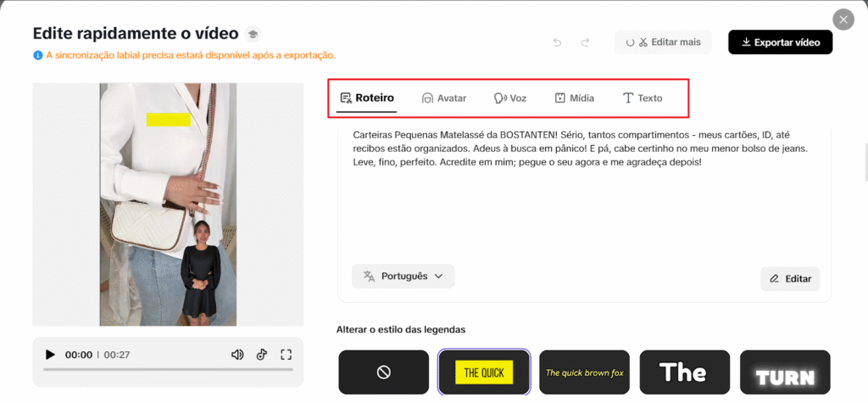Click the Exportar vídeo button
The width and height of the screenshot is (868, 403).
tap(780, 42)
